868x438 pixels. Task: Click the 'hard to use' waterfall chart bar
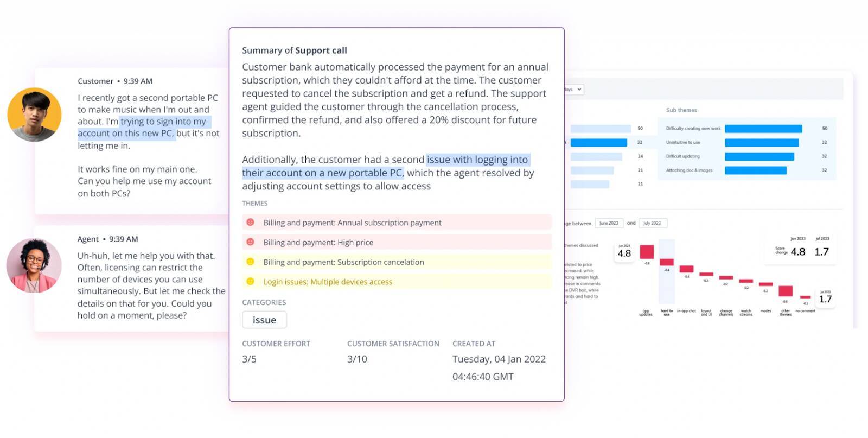666,263
